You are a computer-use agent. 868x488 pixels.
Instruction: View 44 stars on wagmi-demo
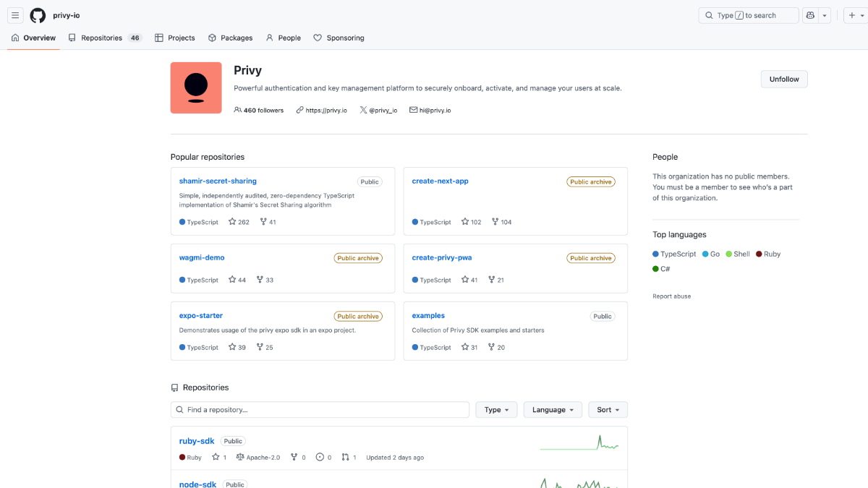237,280
